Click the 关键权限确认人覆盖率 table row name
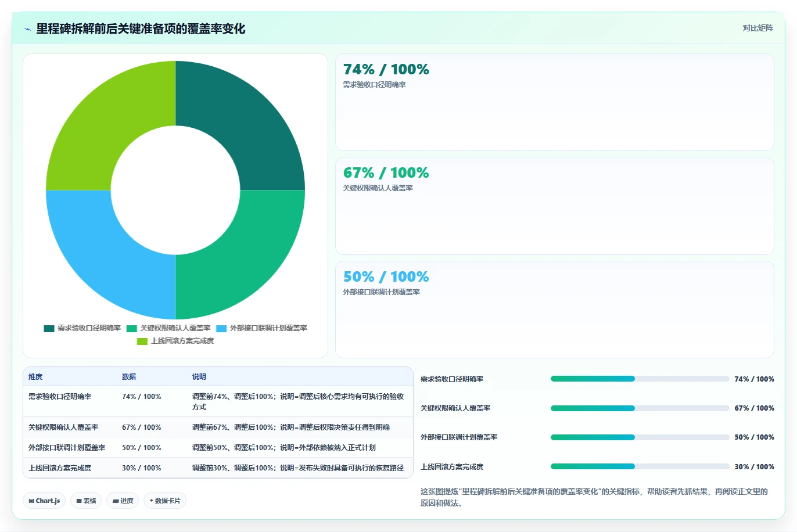This screenshot has width=797, height=532. pos(63,427)
